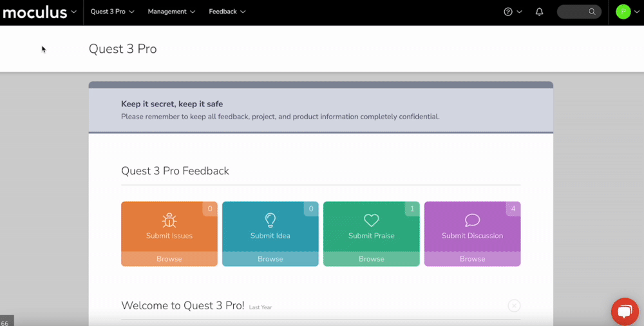Dismiss the Welcome to Quest 3 Pro post
Viewport: 644px width, 326px height.
[514, 306]
